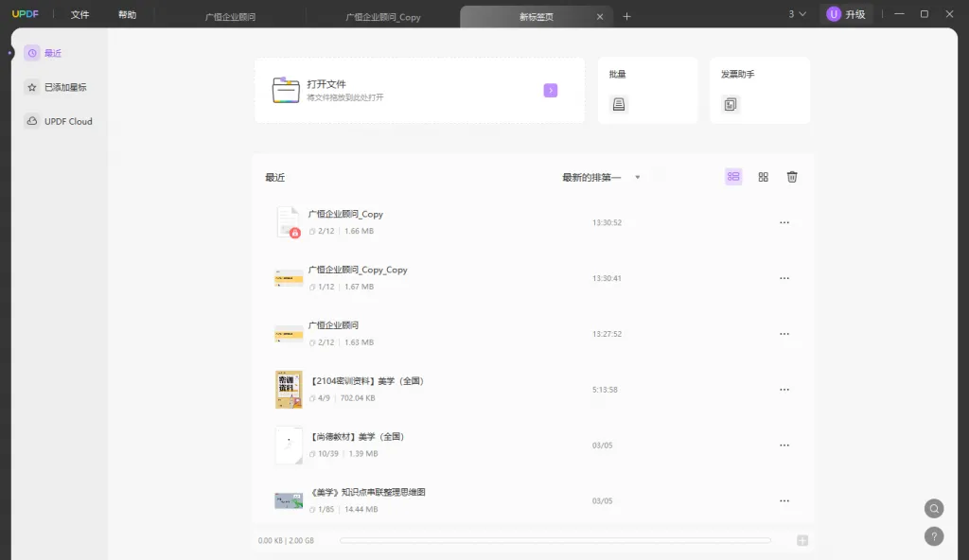
Task: Open more options for file at 13:27:52
Action: tap(784, 334)
